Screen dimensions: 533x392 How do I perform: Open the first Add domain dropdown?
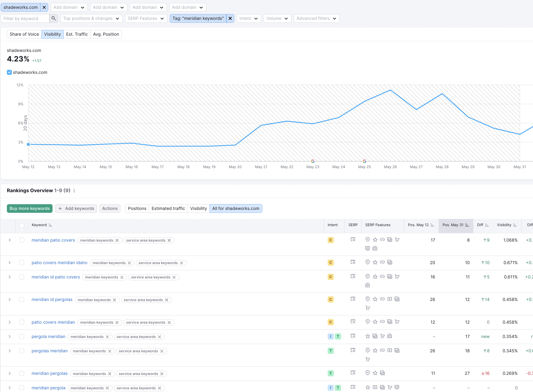[69, 7]
